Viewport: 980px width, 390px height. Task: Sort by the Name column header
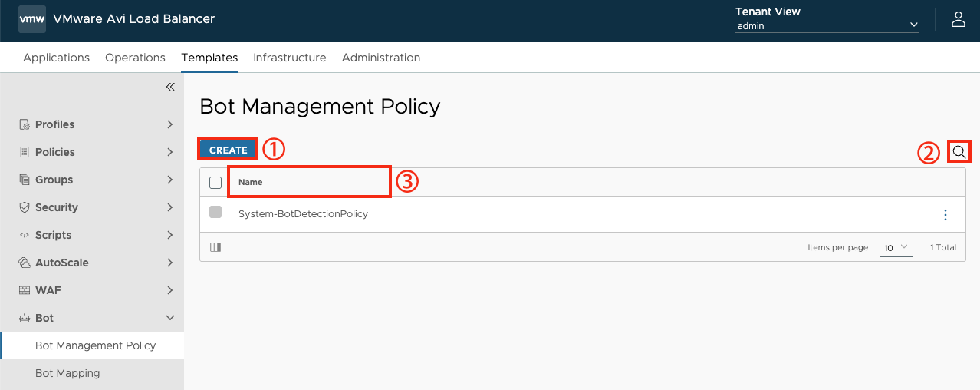251,183
